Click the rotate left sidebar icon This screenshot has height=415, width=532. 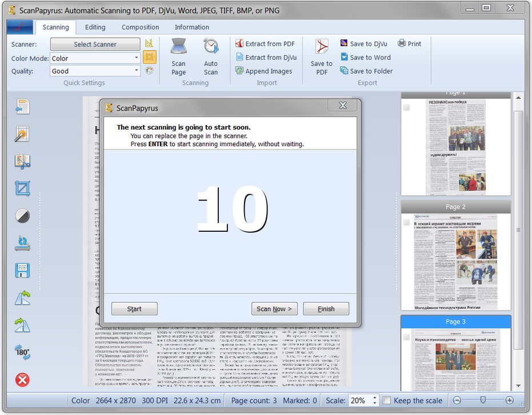pos(22,297)
